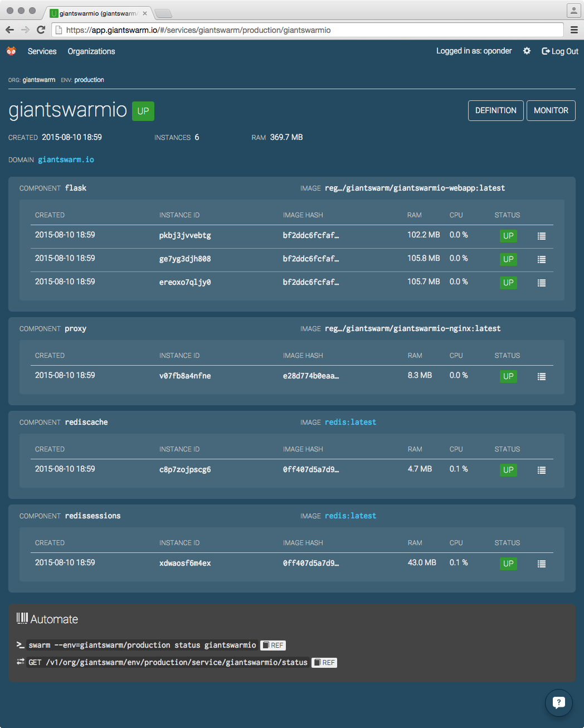Click rediscache component name
The height and width of the screenshot is (728, 584).
(x=86, y=422)
